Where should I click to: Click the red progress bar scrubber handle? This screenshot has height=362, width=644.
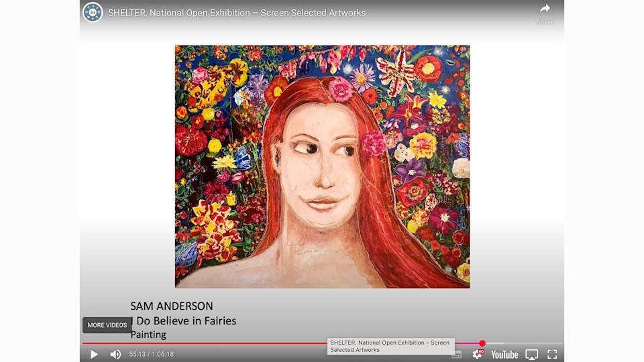[482, 343]
